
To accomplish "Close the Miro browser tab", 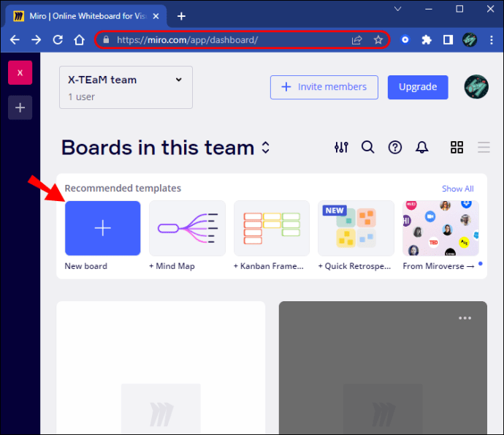I will (156, 16).
